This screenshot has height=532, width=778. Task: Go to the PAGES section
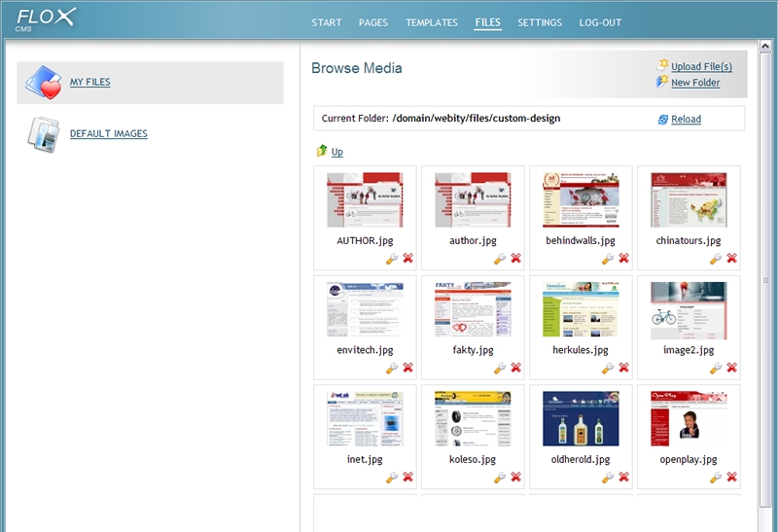(x=373, y=22)
